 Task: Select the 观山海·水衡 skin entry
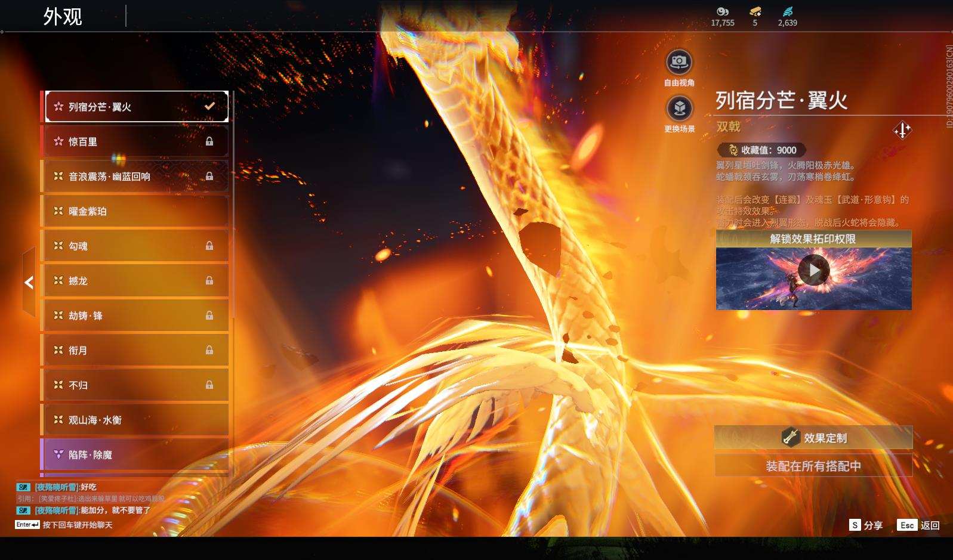coord(137,420)
